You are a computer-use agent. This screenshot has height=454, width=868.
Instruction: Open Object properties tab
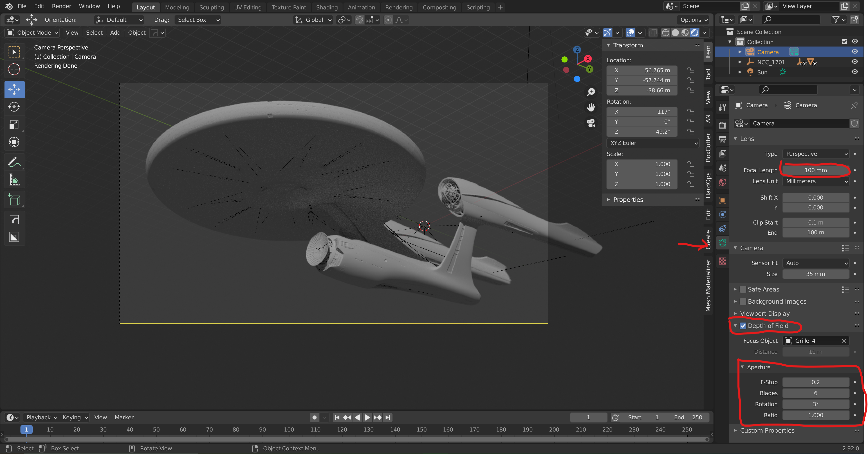(x=722, y=200)
